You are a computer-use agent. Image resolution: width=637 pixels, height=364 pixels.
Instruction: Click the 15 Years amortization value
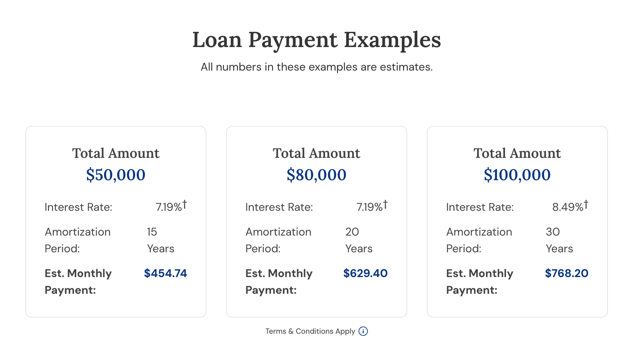[x=161, y=240]
